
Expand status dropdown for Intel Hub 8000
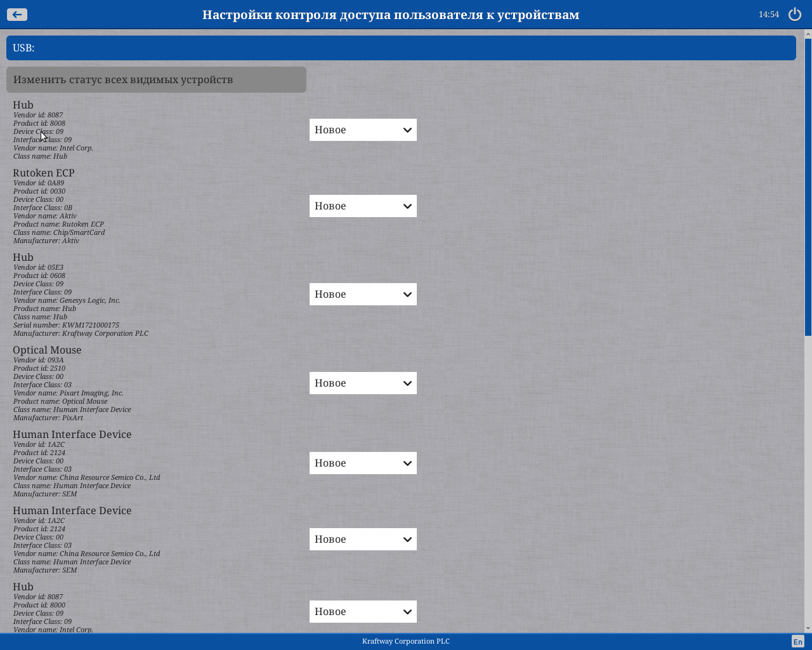click(363, 612)
